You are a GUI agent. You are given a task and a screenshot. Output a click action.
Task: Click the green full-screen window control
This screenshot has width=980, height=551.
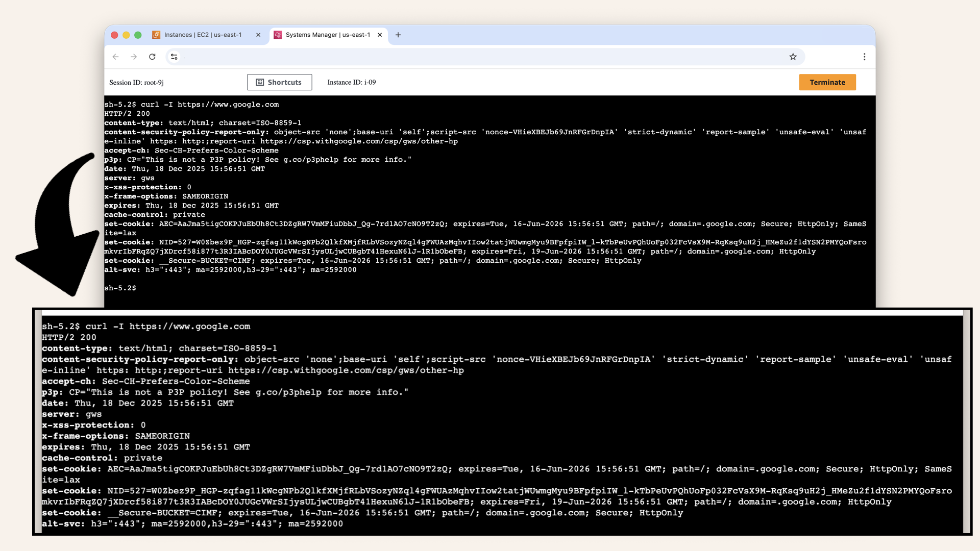click(x=138, y=35)
